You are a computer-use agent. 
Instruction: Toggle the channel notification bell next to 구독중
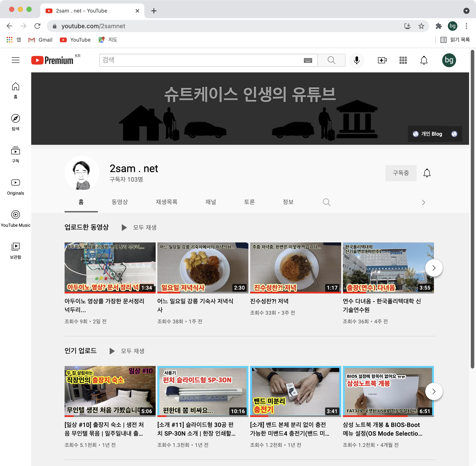coord(427,173)
